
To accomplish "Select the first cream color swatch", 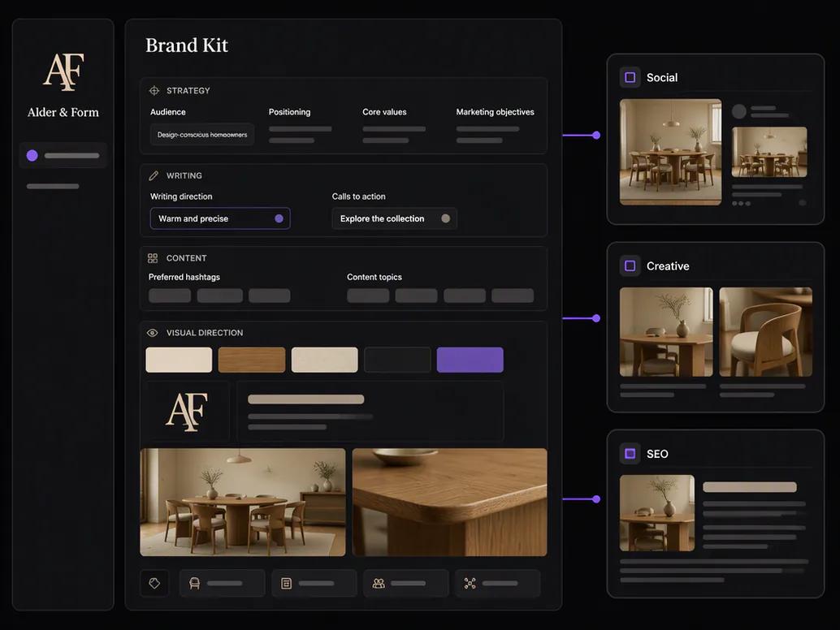I will (179, 360).
